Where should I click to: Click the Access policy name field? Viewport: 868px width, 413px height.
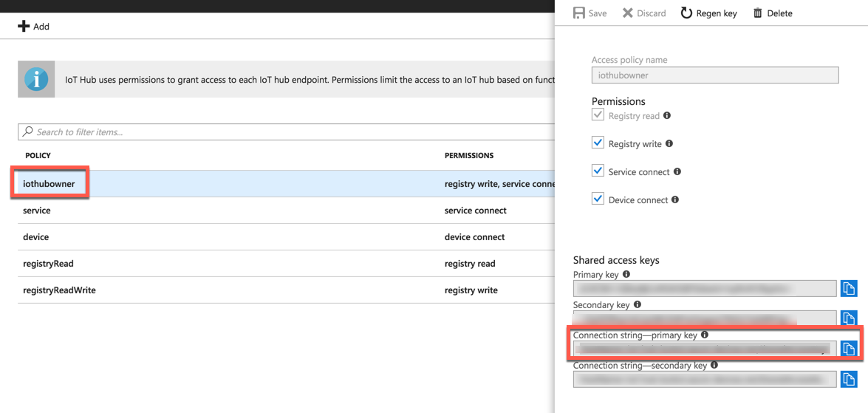coord(714,75)
